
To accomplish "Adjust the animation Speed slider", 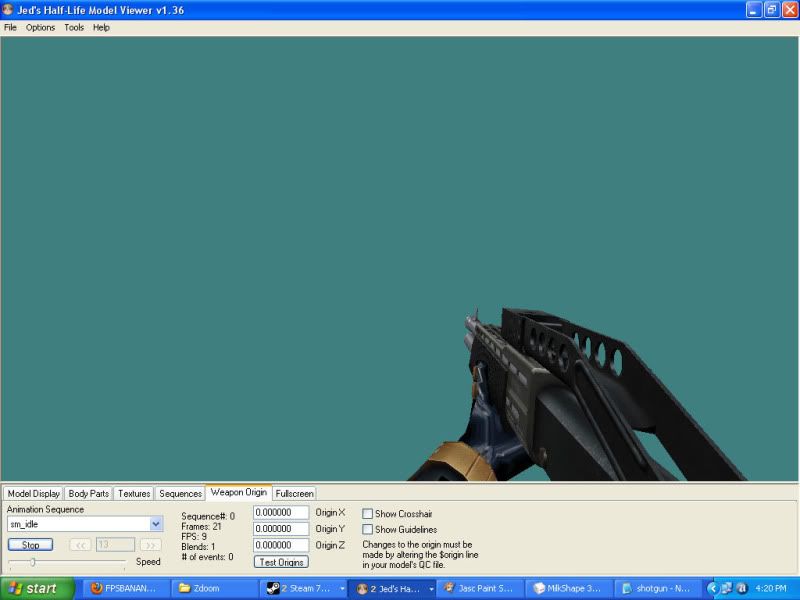I will click(33, 562).
